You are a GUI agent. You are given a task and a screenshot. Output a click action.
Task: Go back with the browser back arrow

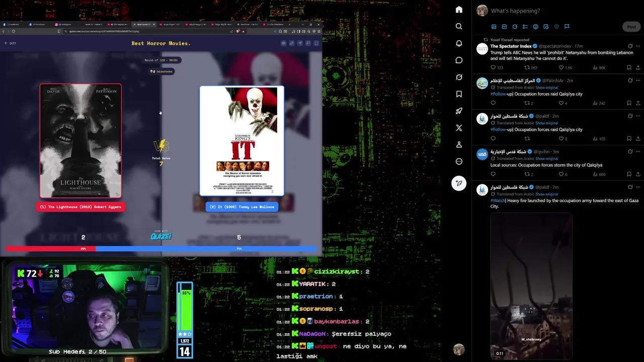coord(4,31)
